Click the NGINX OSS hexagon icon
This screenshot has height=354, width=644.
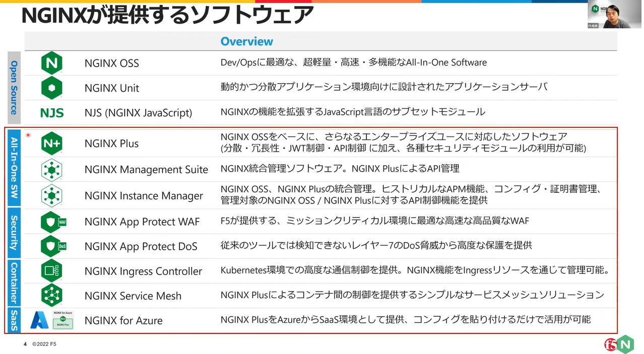[x=51, y=63]
